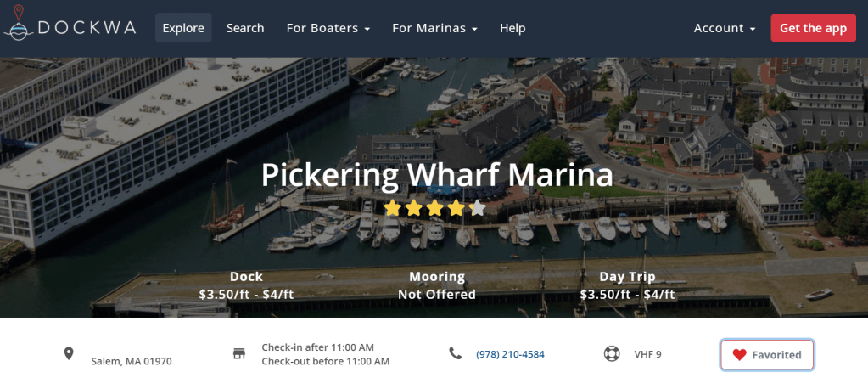This screenshot has width=868, height=389.
Task: Click the Salem, MA 01970 address text
Action: point(132,361)
